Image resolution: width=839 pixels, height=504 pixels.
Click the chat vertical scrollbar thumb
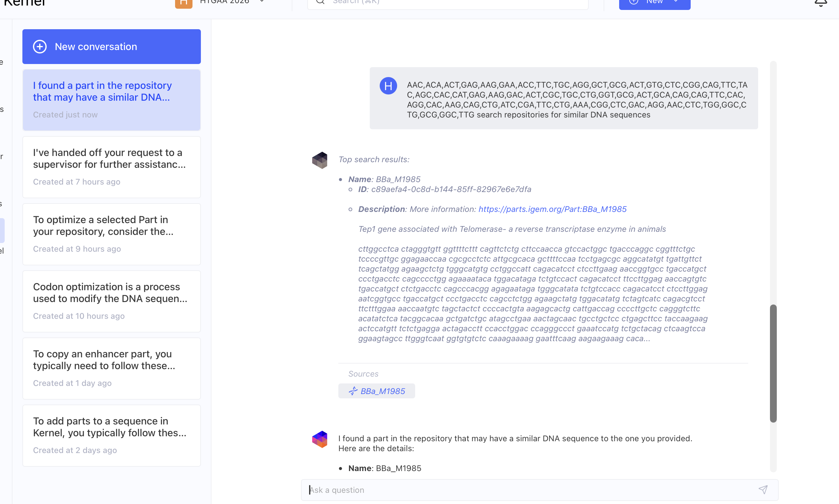773,364
